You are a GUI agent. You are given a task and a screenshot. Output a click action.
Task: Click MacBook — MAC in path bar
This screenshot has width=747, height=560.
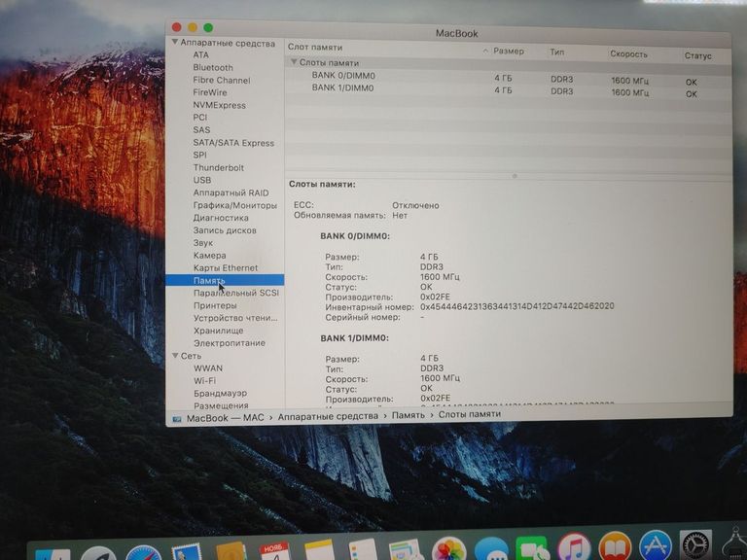pos(225,418)
